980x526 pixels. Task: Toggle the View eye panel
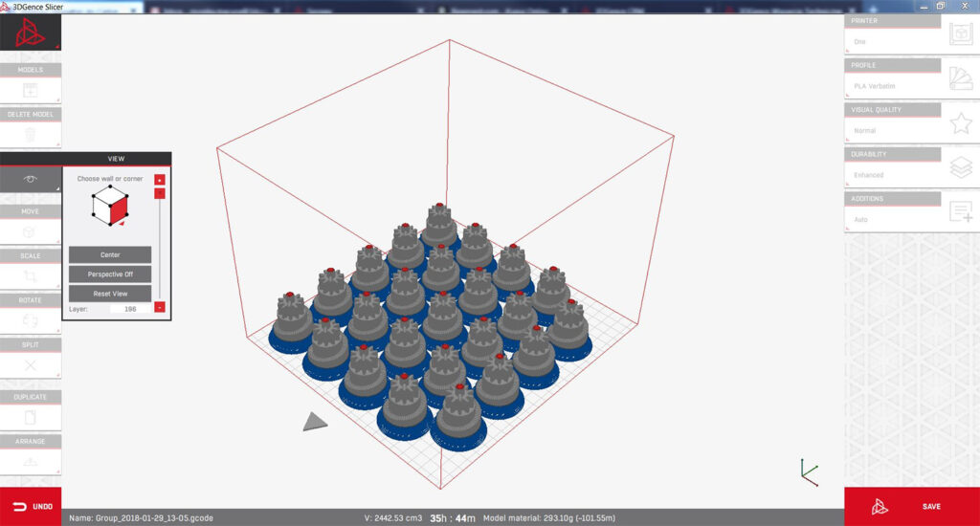coord(30,179)
